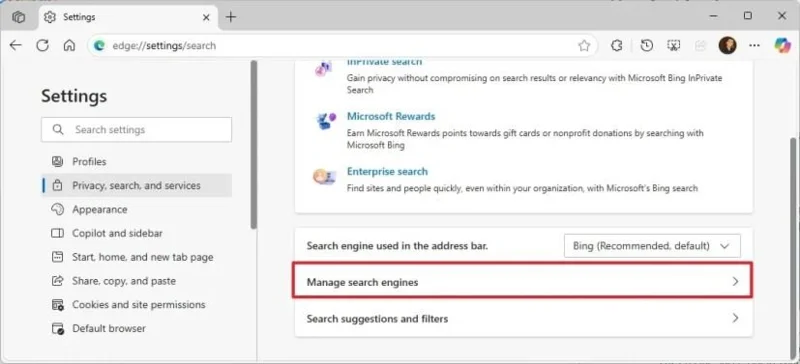The image size is (800, 364).
Task: Open Profiles settings
Action: click(x=137, y=161)
